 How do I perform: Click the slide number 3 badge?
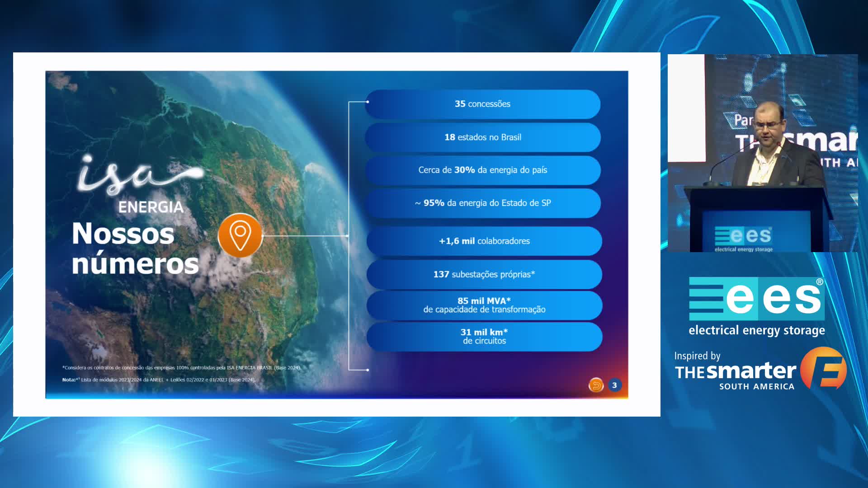pyautogui.click(x=614, y=385)
